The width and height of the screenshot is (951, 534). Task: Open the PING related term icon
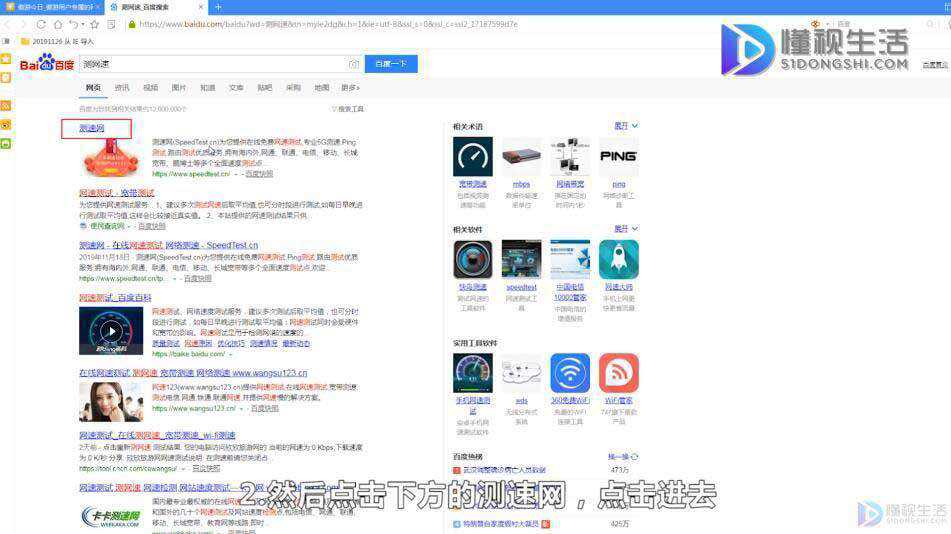click(618, 157)
